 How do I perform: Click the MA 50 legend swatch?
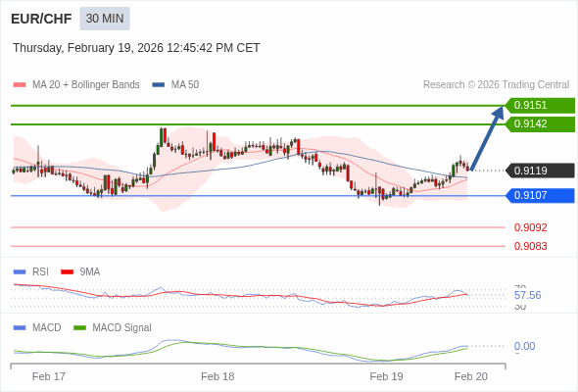point(159,85)
